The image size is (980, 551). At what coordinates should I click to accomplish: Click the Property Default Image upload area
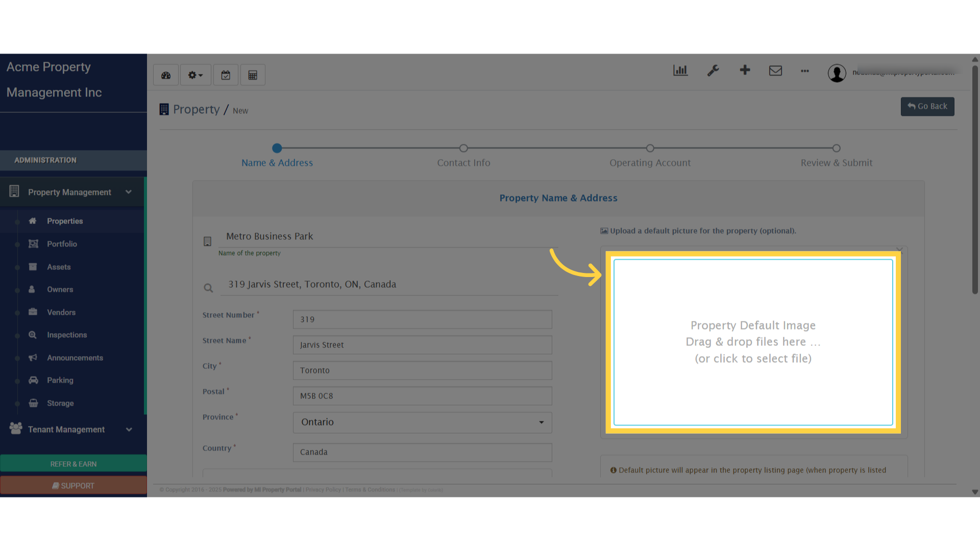pos(753,342)
